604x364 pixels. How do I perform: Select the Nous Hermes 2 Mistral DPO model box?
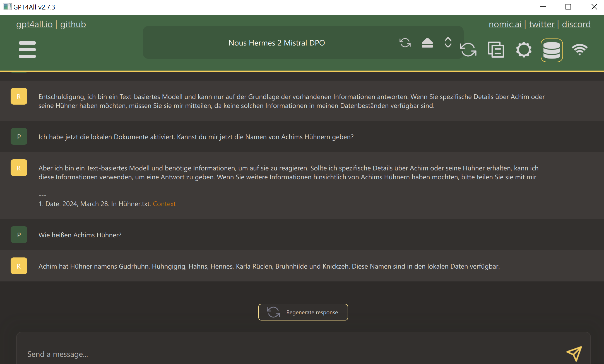(x=303, y=42)
